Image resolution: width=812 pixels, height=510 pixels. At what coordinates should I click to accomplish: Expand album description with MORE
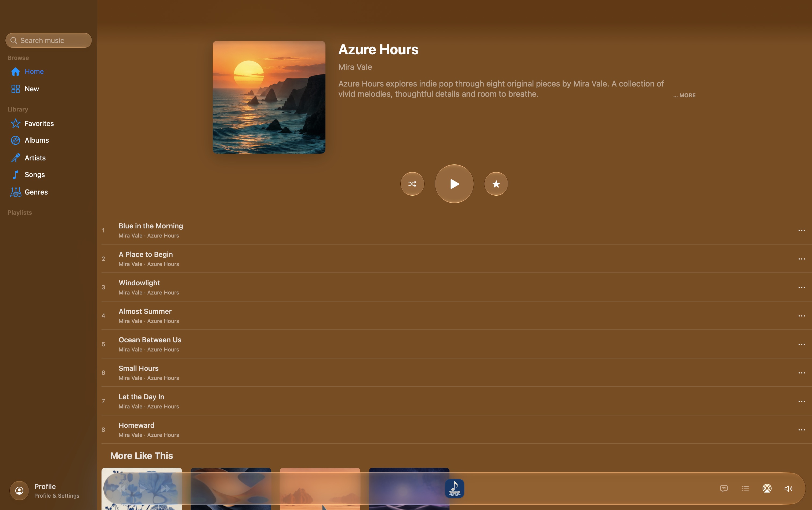684,95
